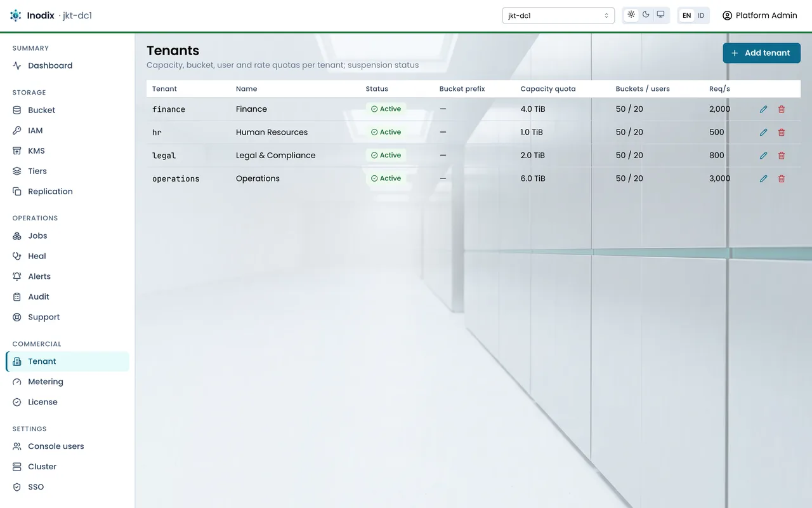812x508 pixels.
Task: Open the jkt-dc1 cluster dropdown
Action: (x=558, y=15)
